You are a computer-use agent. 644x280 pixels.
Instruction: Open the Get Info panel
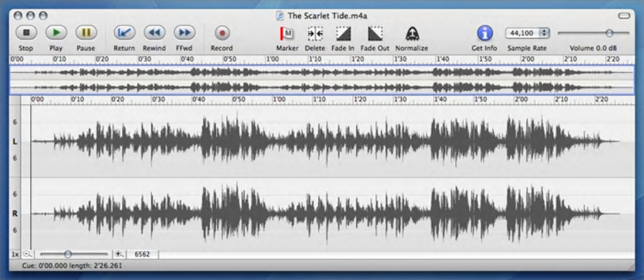click(484, 33)
